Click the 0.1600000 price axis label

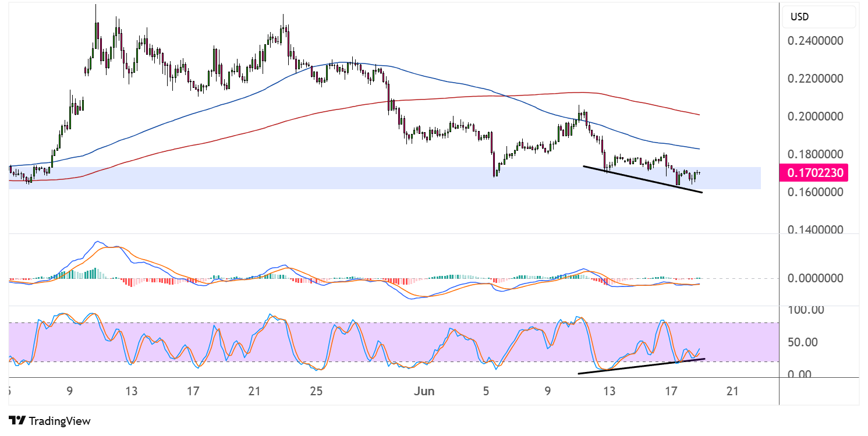coord(815,192)
